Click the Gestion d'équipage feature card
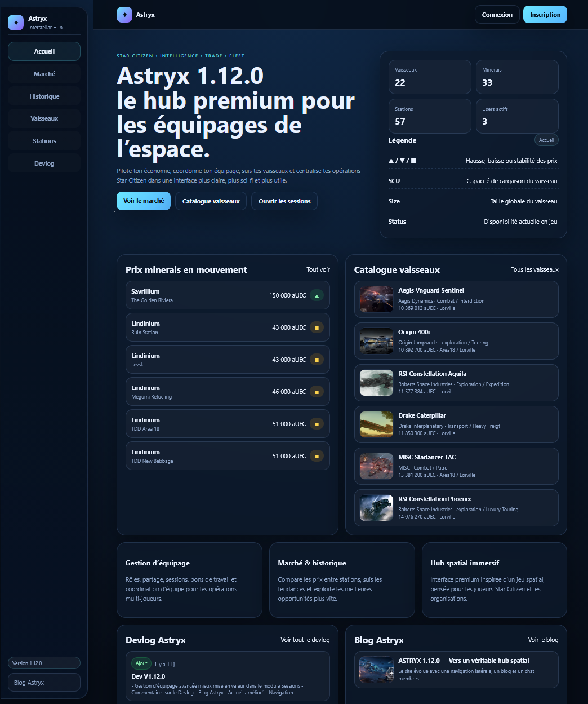 (x=189, y=580)
